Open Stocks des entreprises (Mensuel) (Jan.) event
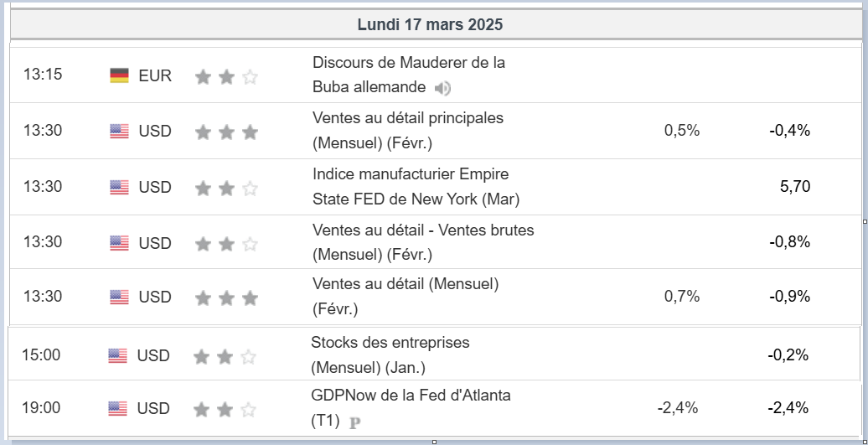This screenshot has width=868, height=445. [x=390, y=343]
